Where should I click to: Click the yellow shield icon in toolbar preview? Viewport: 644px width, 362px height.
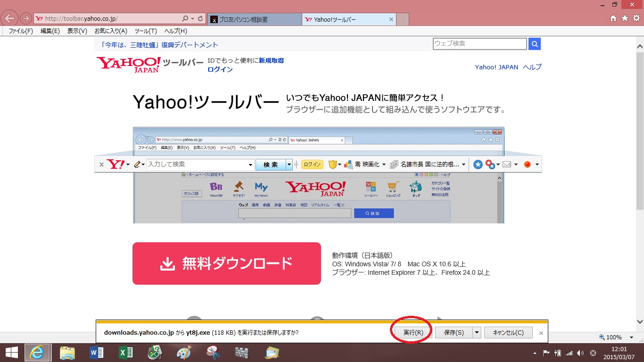[x=333, y=165]
